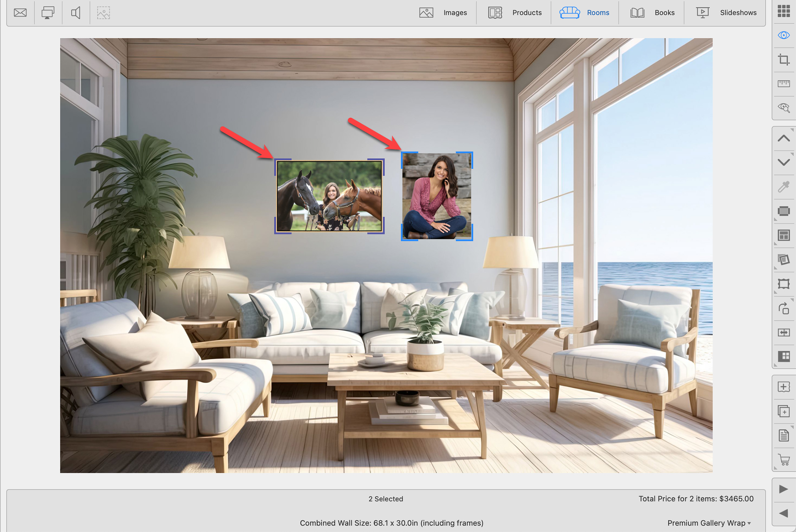Click the next right-arrow play button
The height and width of the screenshot is (532, 796).
pos(783,489)
